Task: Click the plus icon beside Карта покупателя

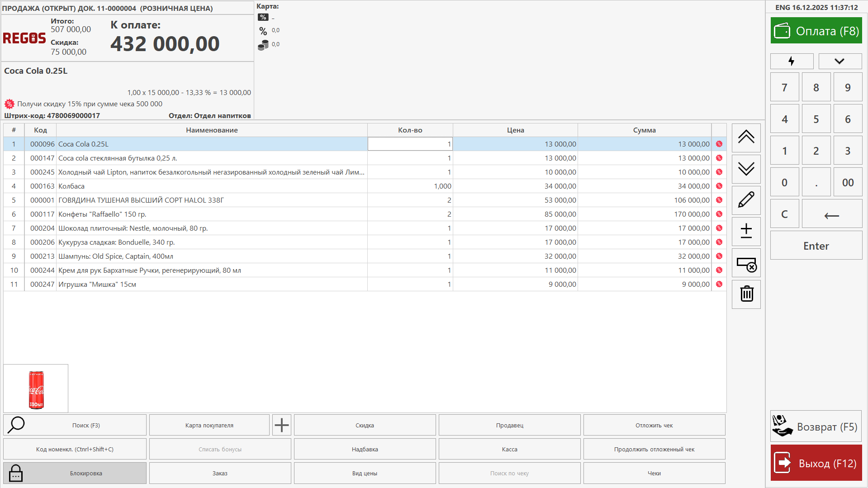Action: click(x=282, y=425)
